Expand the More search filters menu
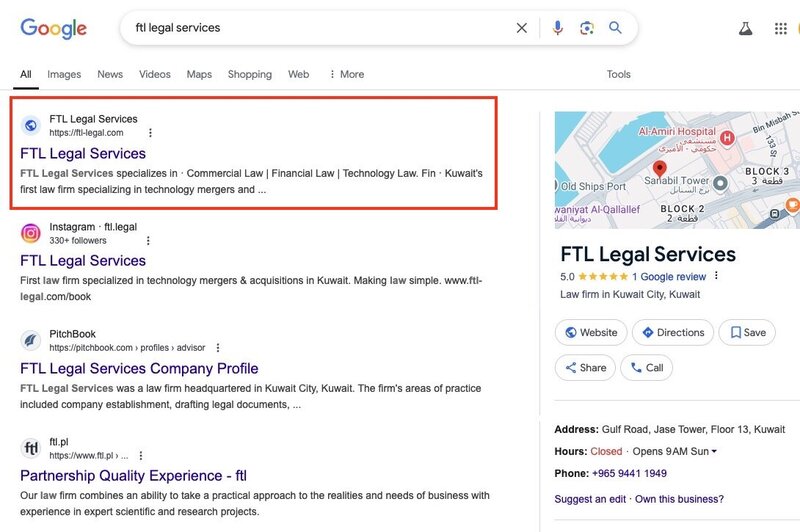The height and width of the screenshot is (532, 800). pos(347,74)
